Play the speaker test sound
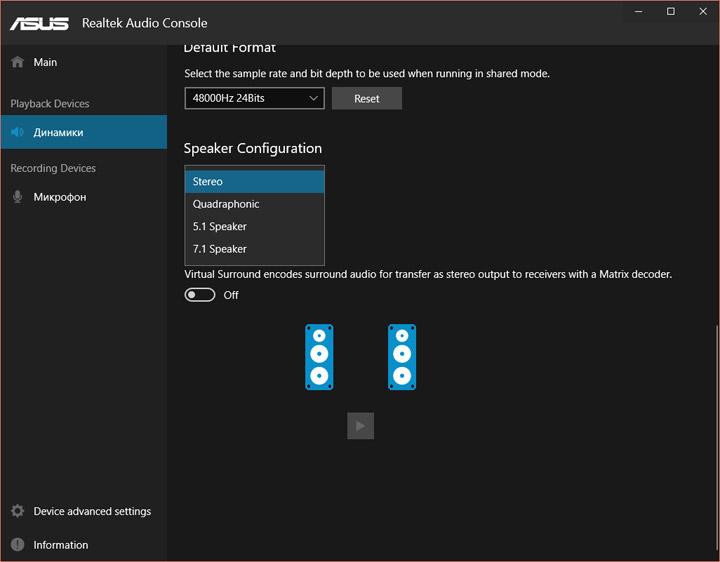720x562 pixels. tap(360, 426)
